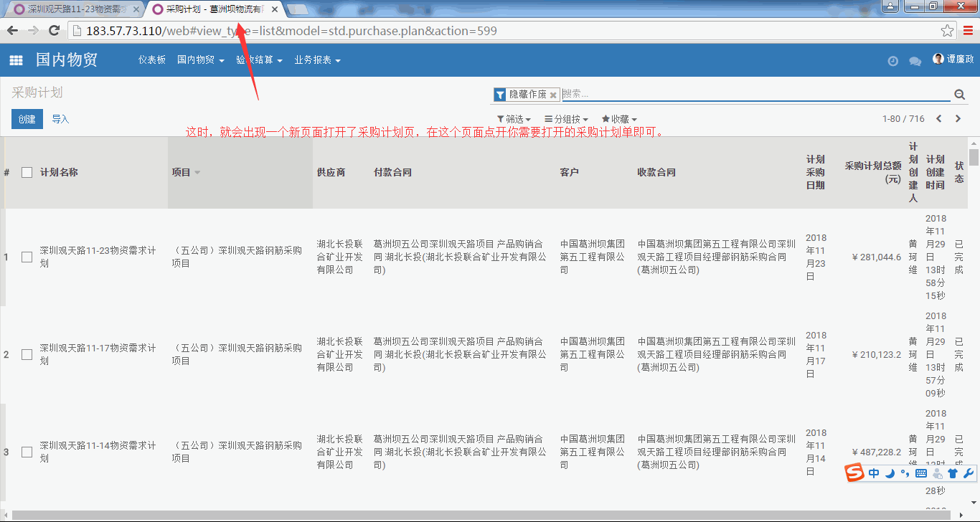Remove the 隐藏作废 filter tag
This screenshot has width=980, height=522.
(x=553, y=95)
